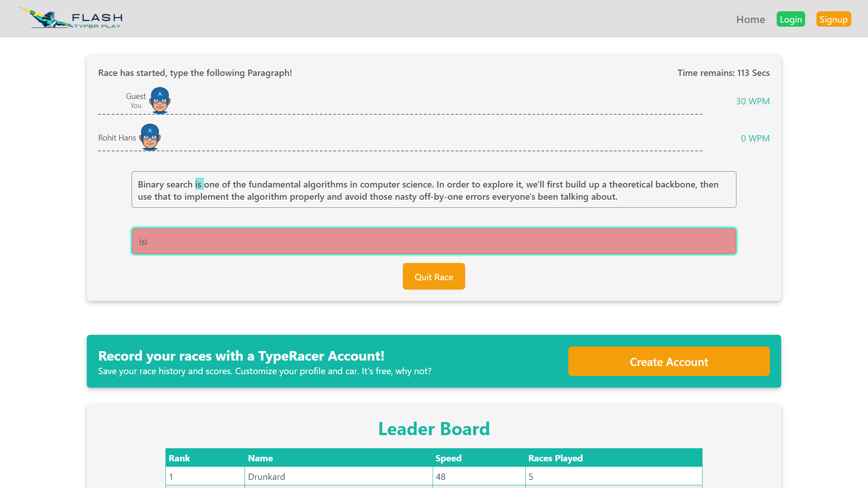868x488 pixels.
Task: Click the "Race has started" instruction text
Action: [x=195, y=73]
